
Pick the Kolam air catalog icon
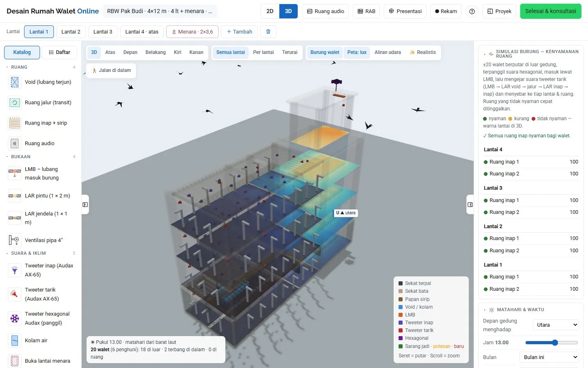point(15,341)
